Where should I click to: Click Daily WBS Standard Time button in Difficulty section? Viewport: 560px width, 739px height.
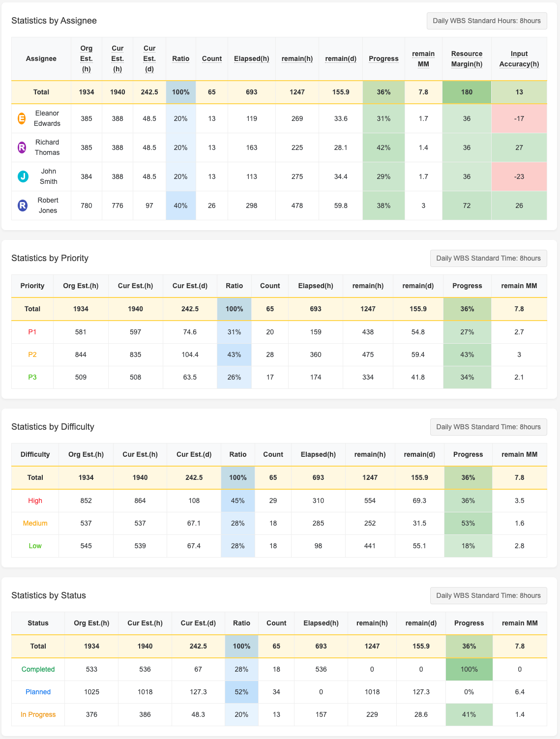(x=488, y=427)
